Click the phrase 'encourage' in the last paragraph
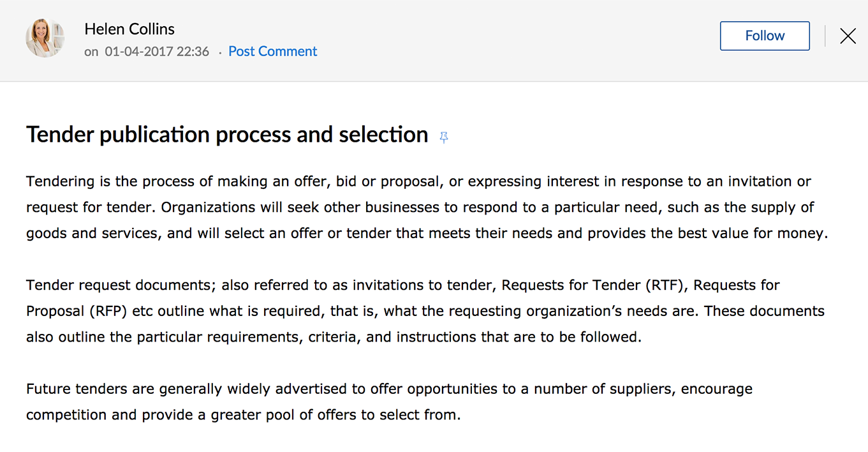This screenshot has width=868, height=452. click(717, 389)
